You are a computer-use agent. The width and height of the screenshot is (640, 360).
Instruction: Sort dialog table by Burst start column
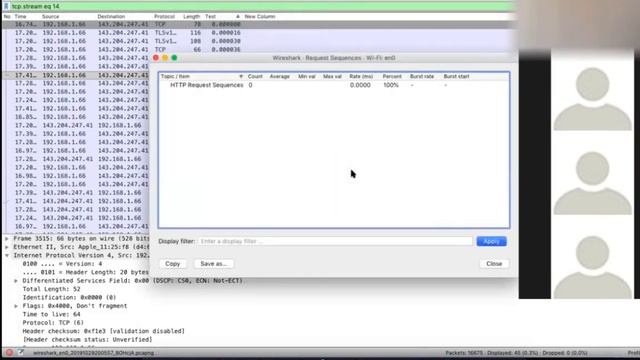click(456, 76)
